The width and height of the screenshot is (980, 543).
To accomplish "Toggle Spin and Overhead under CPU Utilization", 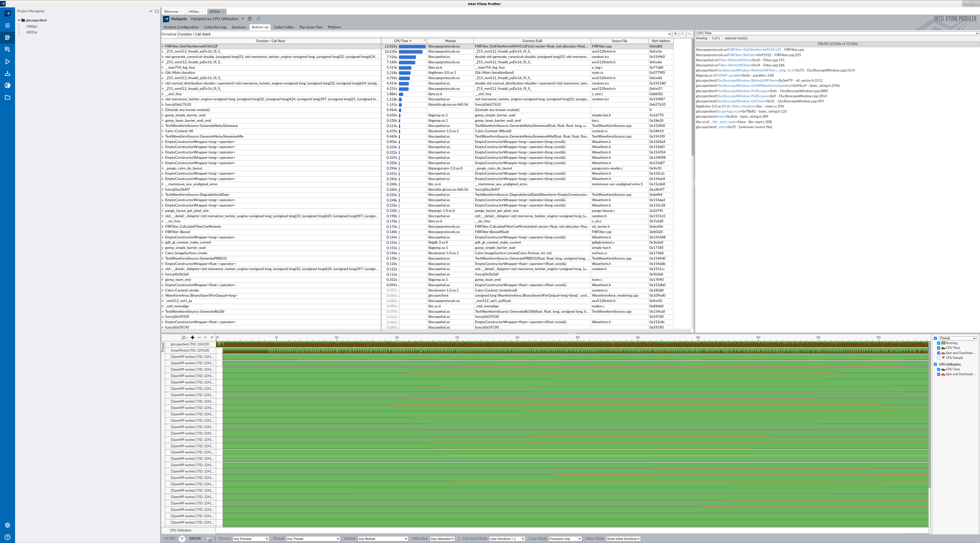I will click(x=939, y=375).
